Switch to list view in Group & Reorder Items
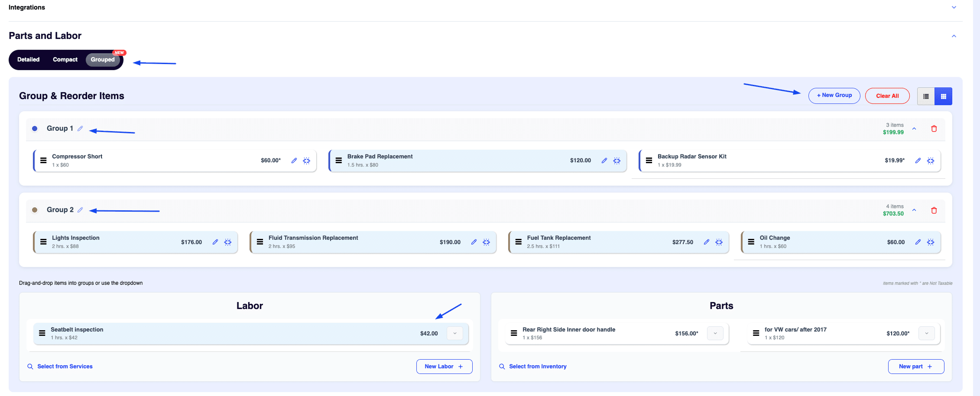Image resolution: width=980 pixels, height=396 pixels. (x=925, y=96)
